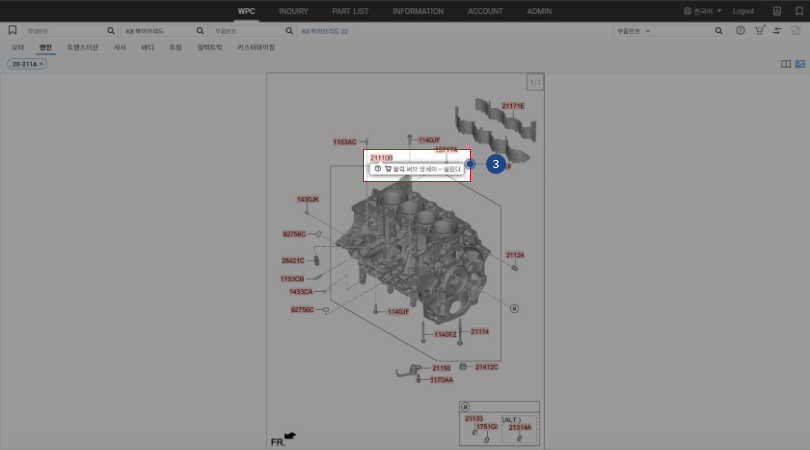Click the bookmark icon beside the VIN field
The height and width of the screenshot is (450, 810).
click(x=12, y=30)
